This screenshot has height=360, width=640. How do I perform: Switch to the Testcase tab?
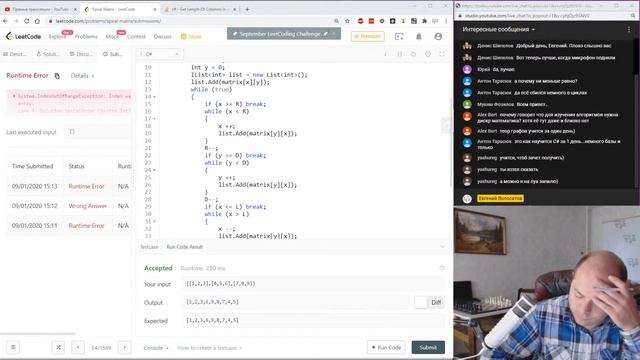click(x=149, y=247)
